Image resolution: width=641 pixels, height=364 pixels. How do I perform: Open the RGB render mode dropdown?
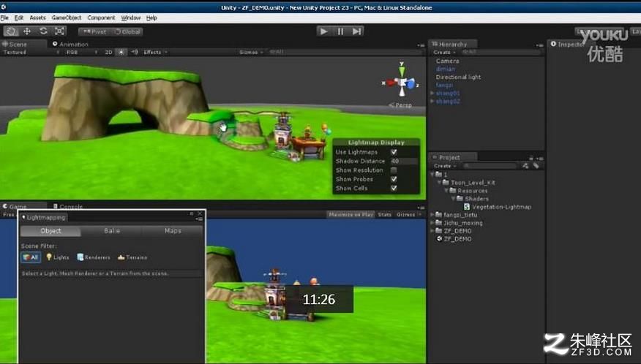click(x=82, y=53)
